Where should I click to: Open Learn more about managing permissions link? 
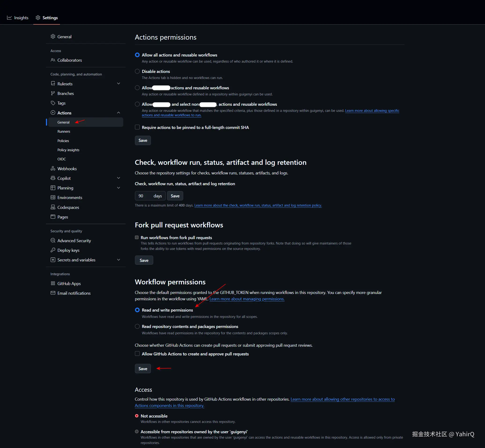(247, 299)
